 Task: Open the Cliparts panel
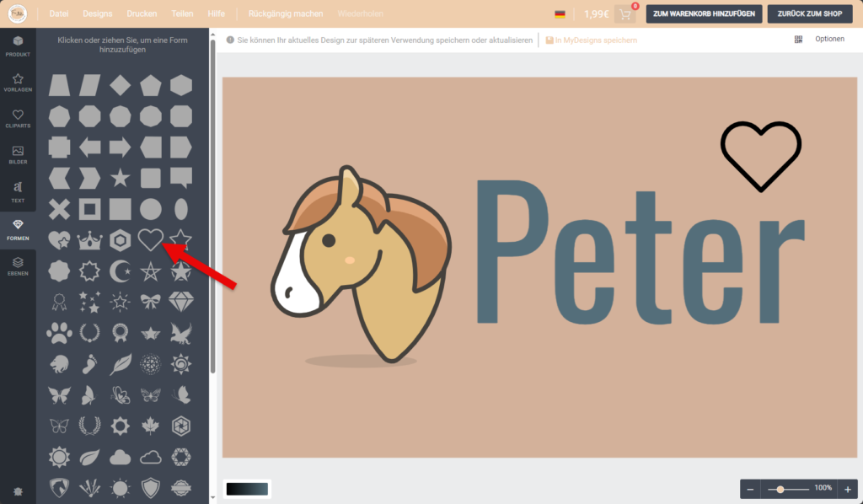[x=18, y=118]
